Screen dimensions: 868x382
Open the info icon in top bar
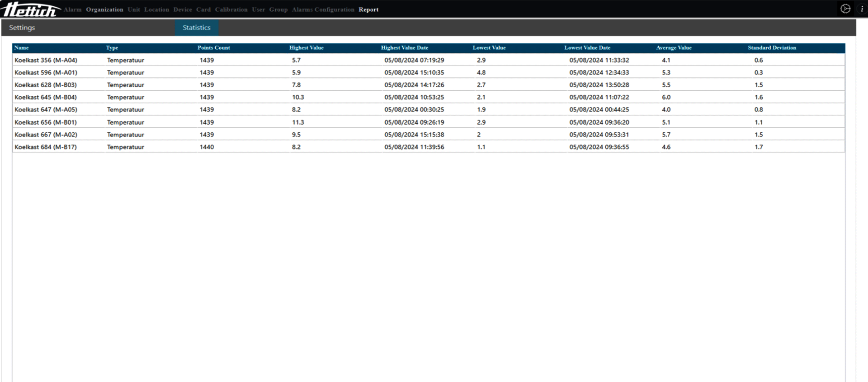[x=862, y=9]
